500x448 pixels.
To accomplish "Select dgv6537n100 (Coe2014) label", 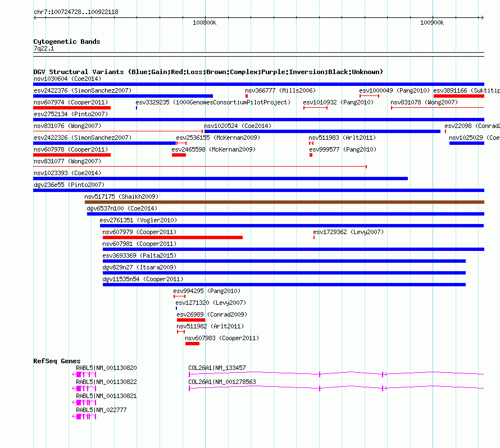I will (x=122, y=208).
